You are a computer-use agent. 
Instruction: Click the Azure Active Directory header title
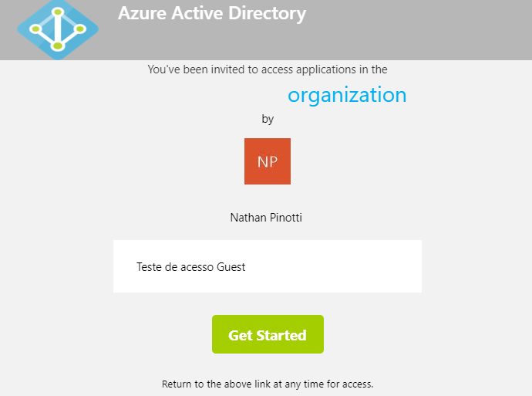pos(212,14)
